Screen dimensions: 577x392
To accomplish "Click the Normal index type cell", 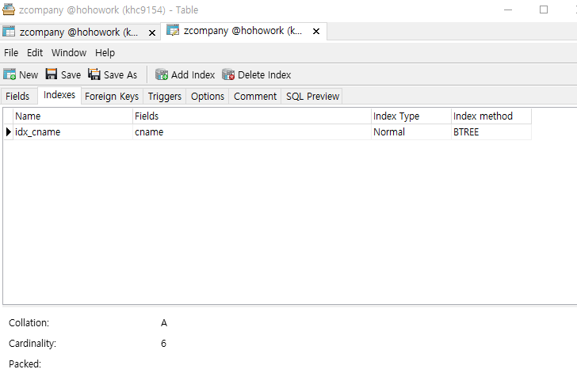I will (x=411, y=131).
